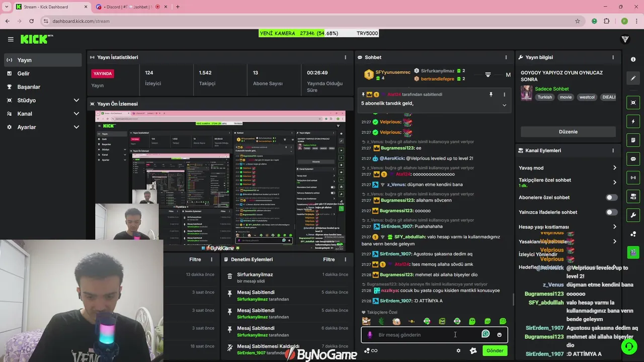Click the Düzenle button
Screen dimensions: 644x362
click(568, 132)
